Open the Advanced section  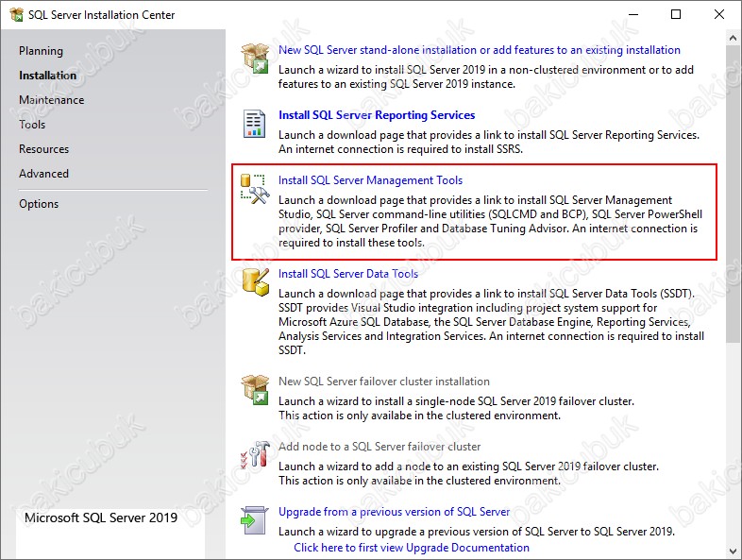[x=43, y=174]
